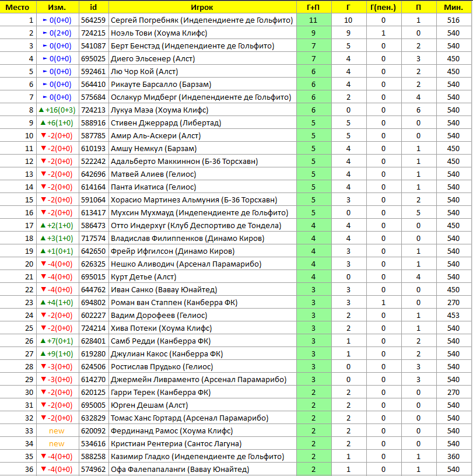Click the minutes value '516'
The image size is (473, 476).
[454, 20]
